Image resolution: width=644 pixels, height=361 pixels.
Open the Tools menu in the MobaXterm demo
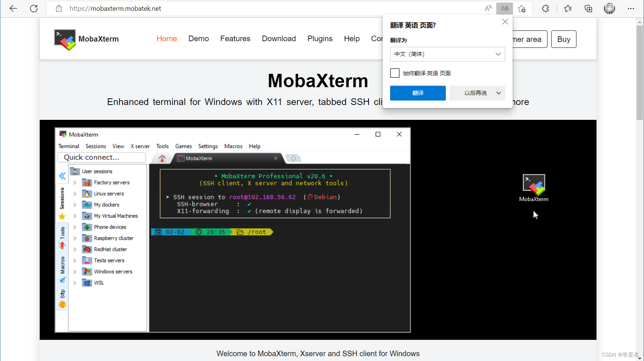162,146
